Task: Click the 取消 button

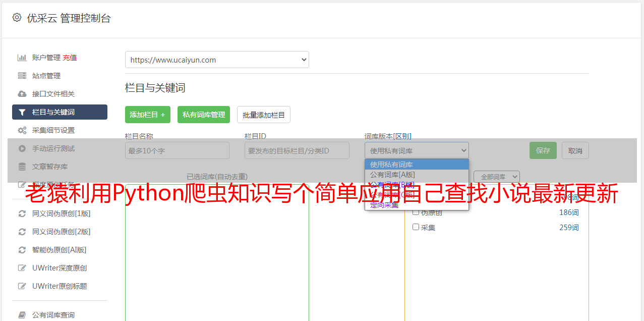Action: [x=575, y=150]
